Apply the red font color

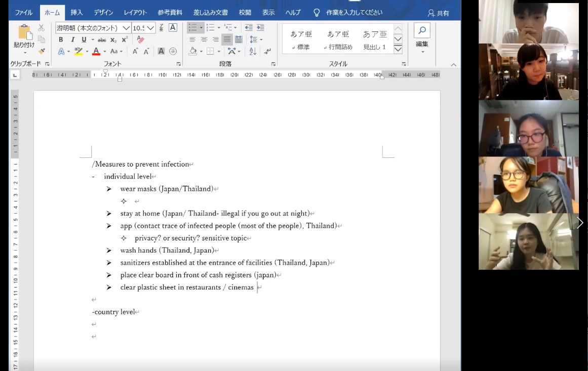point(96,51)
